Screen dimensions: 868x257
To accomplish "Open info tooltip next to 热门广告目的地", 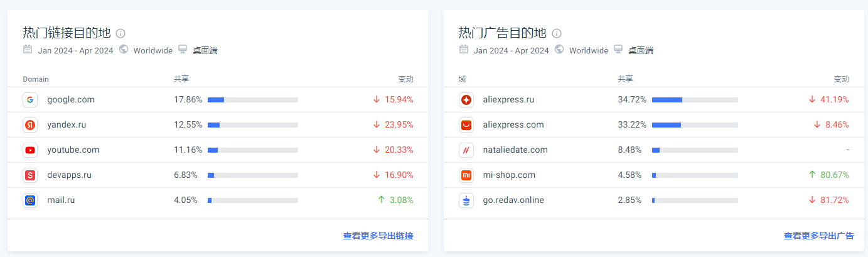I will (557, 33).
